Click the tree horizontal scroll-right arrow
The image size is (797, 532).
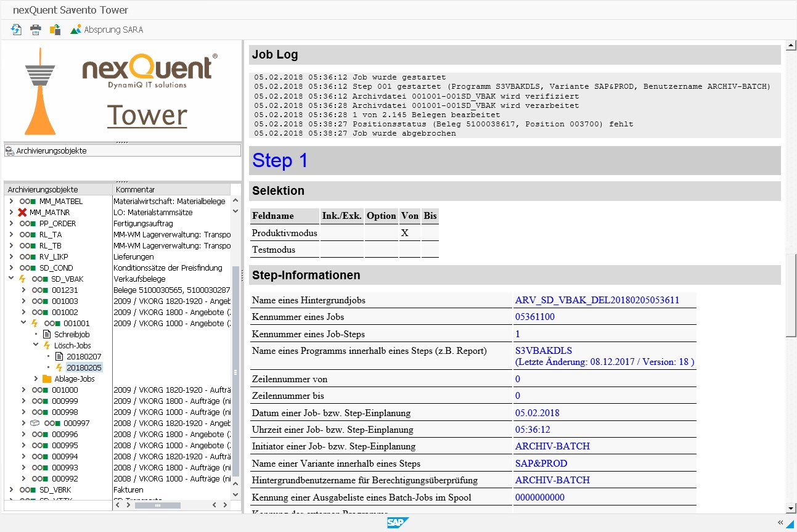click(x=224, y=505)
